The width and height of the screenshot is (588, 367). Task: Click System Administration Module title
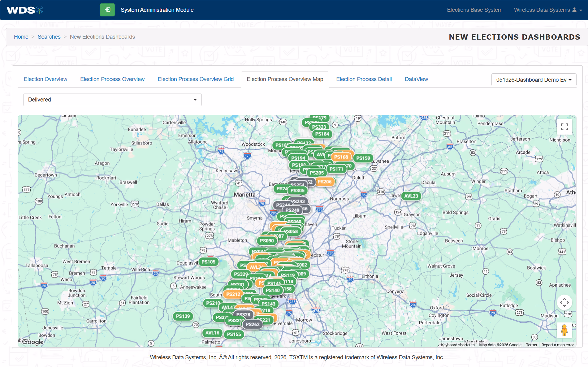click(157, 10)
